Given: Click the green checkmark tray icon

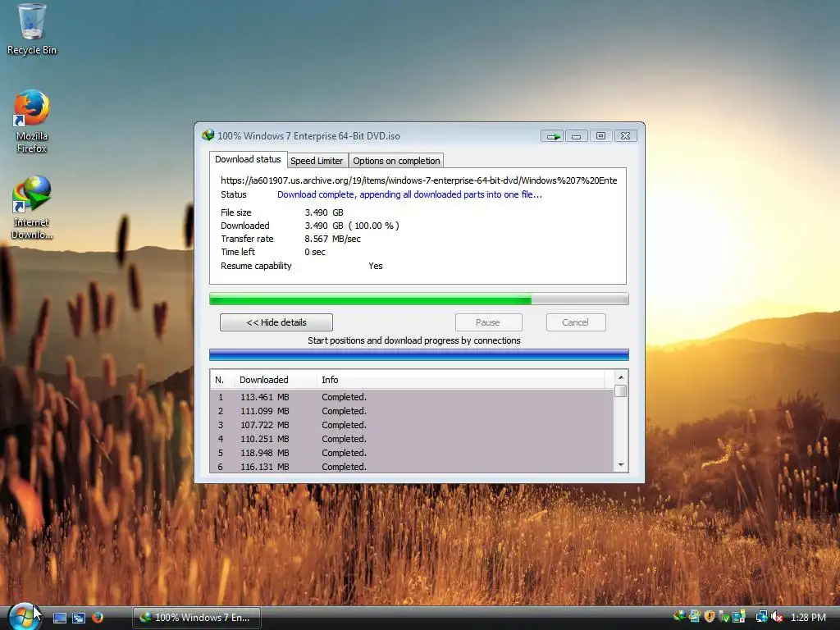Looking at the screenshot, I should [724, 617].
